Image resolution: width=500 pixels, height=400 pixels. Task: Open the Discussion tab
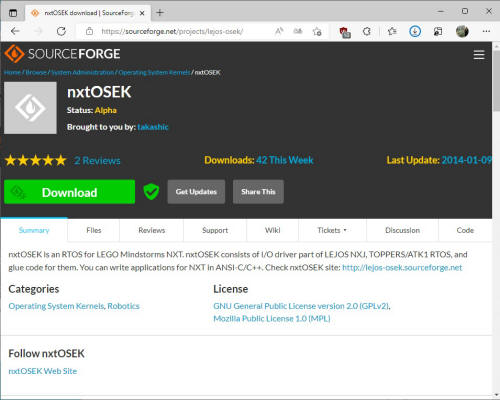[402, 230]
